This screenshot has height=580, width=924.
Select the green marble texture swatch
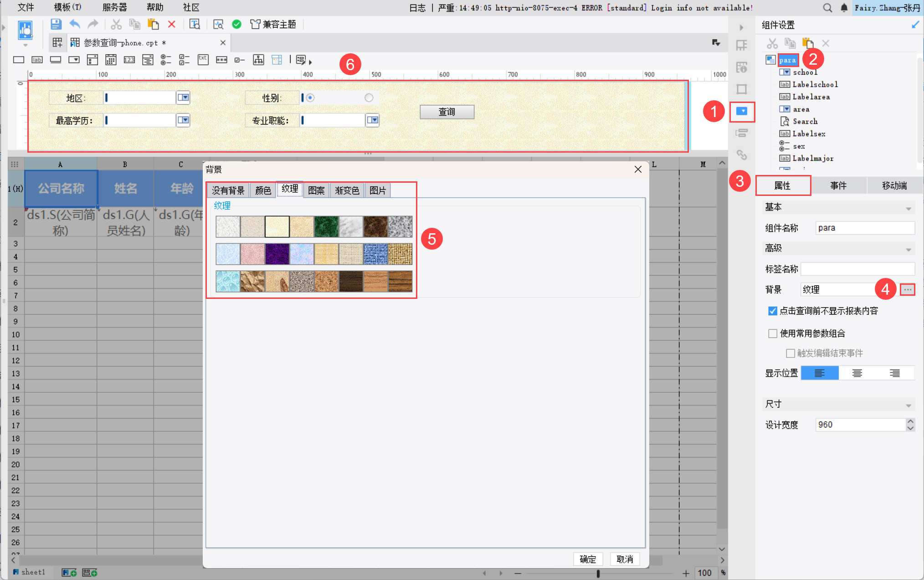pos(326,226)
